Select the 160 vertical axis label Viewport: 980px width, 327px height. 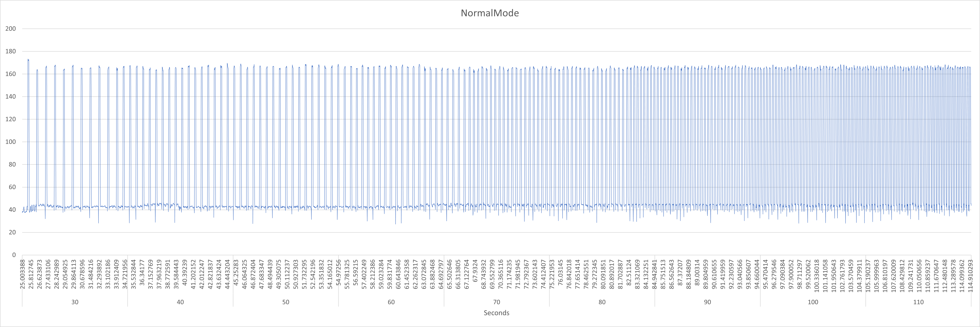(11, 74)
